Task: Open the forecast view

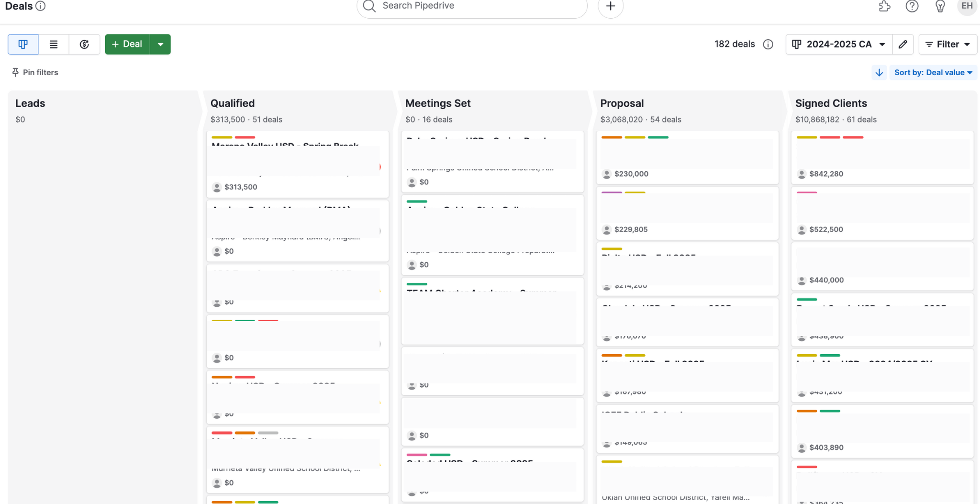Action: coord(84,44)
